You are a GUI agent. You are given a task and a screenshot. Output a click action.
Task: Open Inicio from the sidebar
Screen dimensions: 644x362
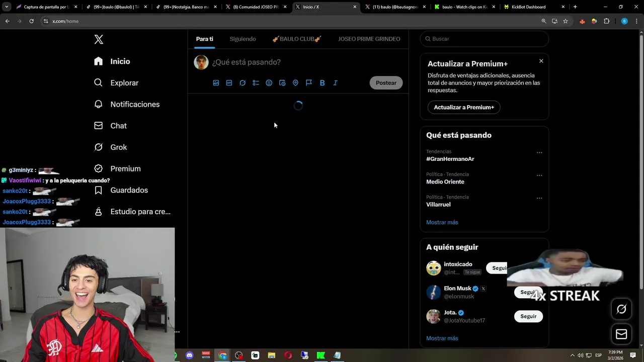coord(112,61)
